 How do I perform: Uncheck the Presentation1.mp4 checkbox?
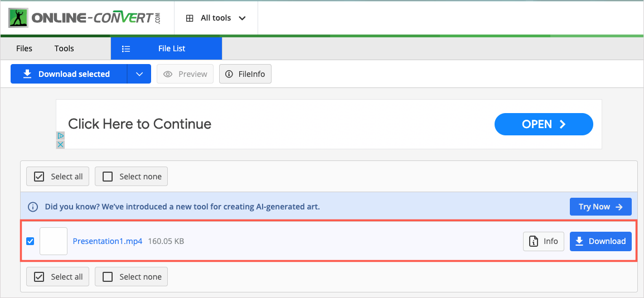(x=30, y=241)
